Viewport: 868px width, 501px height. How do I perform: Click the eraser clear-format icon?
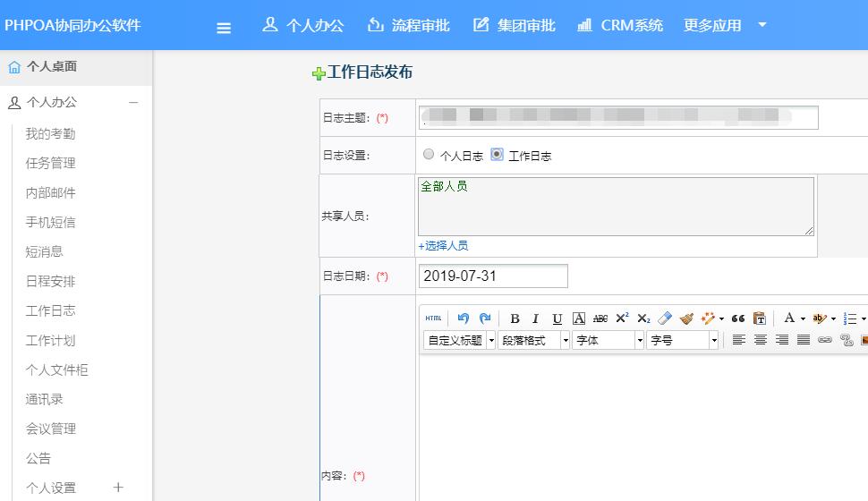(x=665, y=318)
